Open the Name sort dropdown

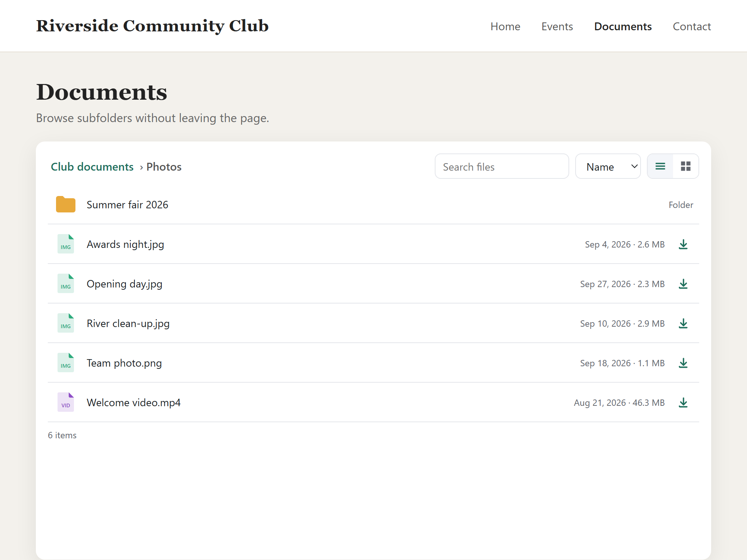608,167
